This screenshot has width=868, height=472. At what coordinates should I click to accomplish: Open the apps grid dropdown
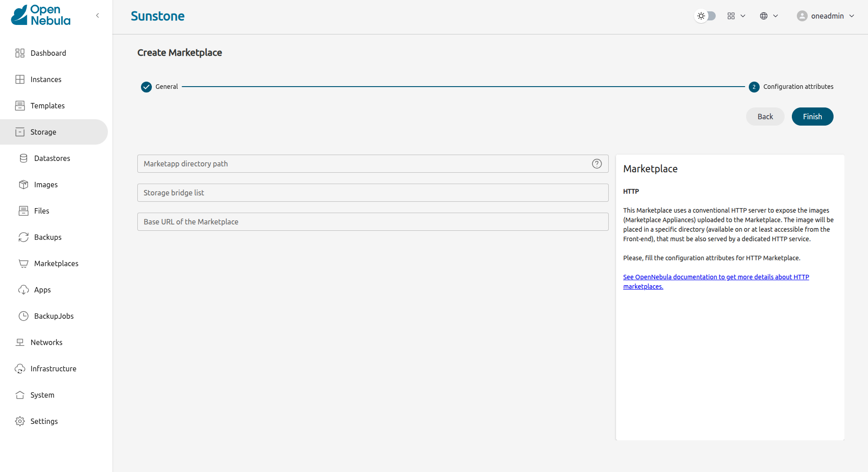point(735,16)
